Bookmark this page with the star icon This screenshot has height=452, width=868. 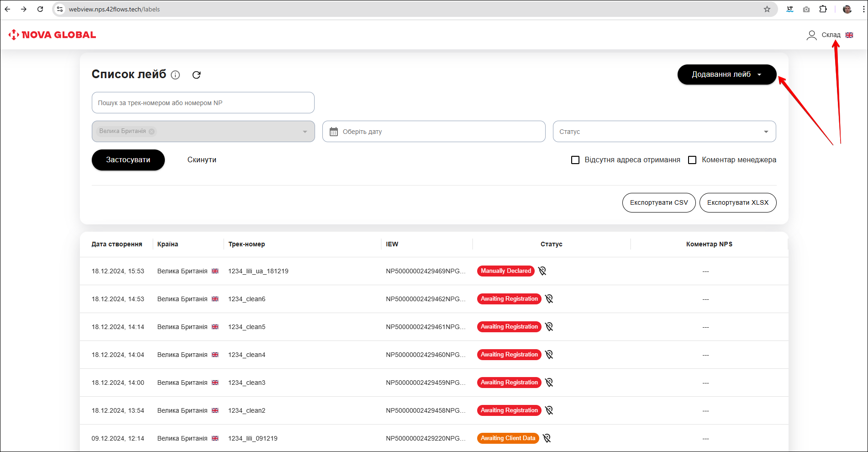click(767, 9)
